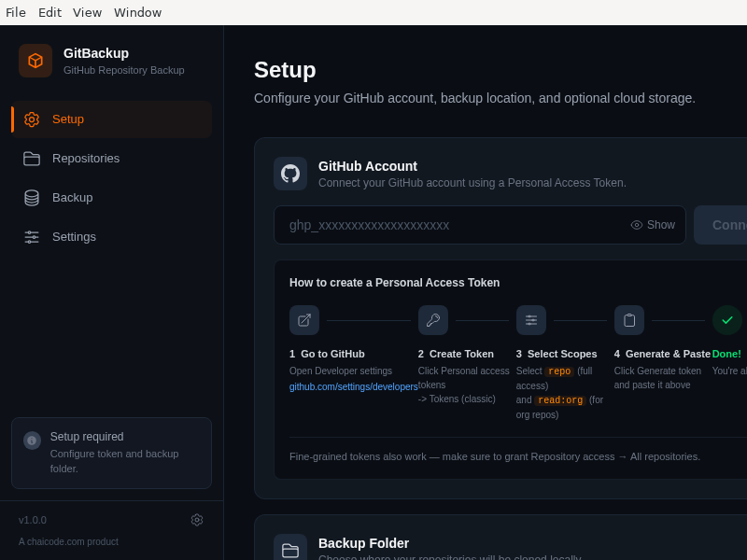Click the '4 Generate & Paste' step title
This screenshot has width=747, height=560.
pyautogui.click(x=662, y=354)
